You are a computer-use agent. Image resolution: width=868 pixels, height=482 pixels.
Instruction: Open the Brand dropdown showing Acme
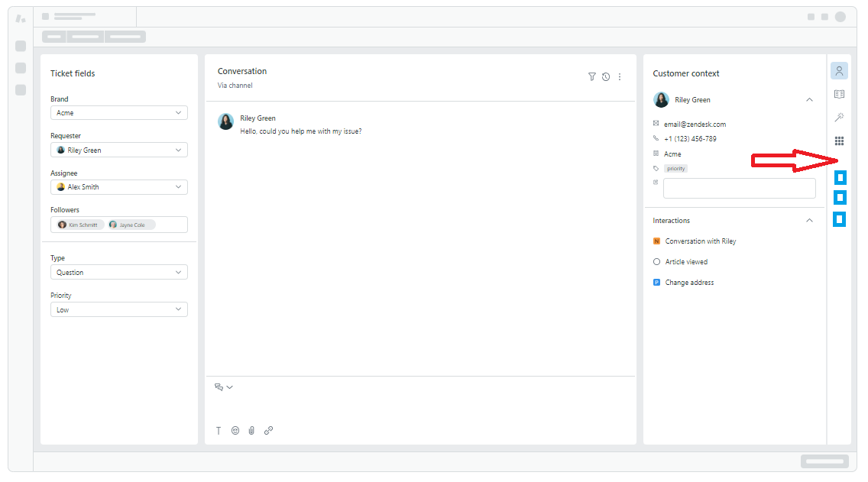[118, 113]
